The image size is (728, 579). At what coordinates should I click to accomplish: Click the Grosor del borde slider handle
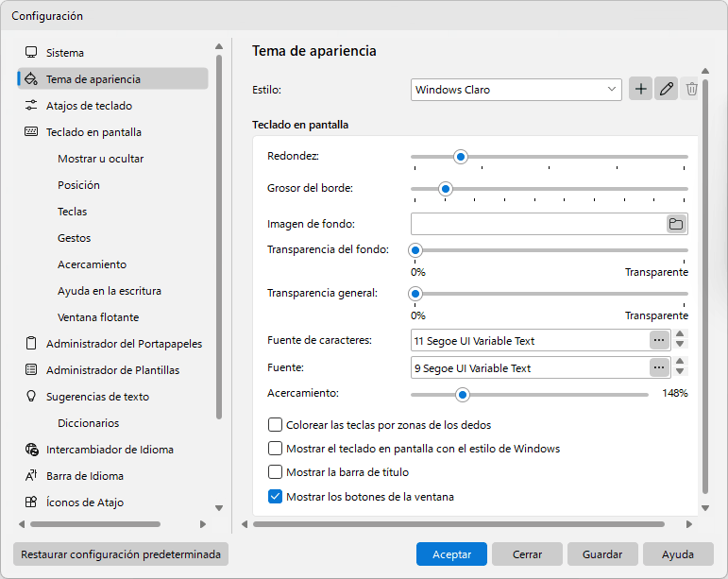(446, 189)
